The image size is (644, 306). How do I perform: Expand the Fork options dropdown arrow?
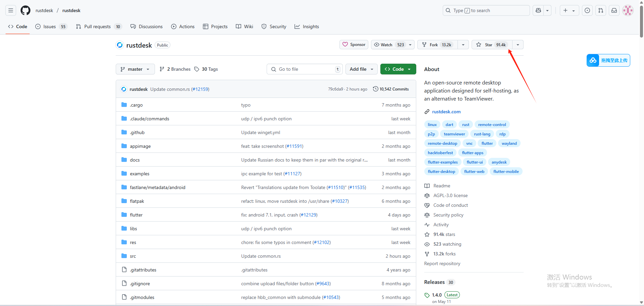[463, 45]
